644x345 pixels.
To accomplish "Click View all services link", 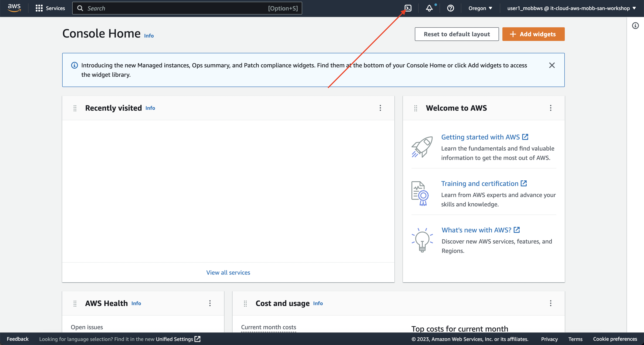I will (x=228, y=272).
